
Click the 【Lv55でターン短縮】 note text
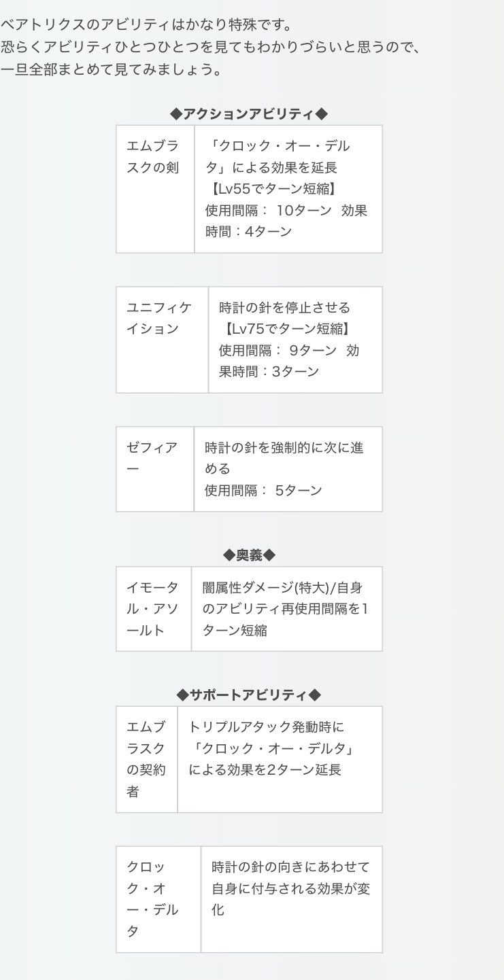click(271, 189)
